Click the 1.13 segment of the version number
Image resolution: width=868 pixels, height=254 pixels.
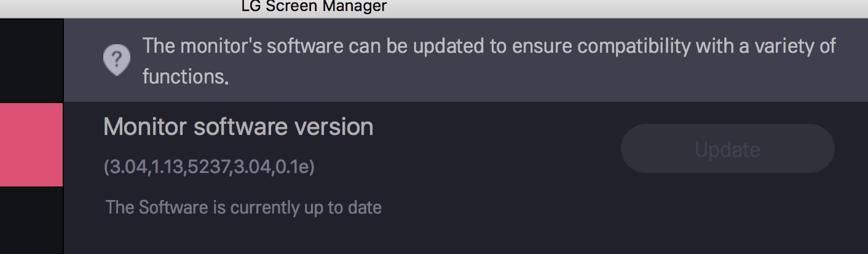[168, 167]
